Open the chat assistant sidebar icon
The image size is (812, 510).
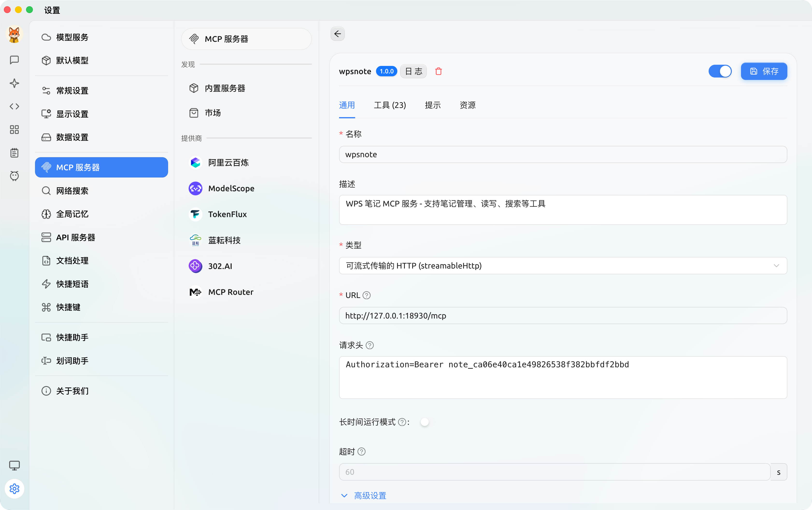(14, 60)
